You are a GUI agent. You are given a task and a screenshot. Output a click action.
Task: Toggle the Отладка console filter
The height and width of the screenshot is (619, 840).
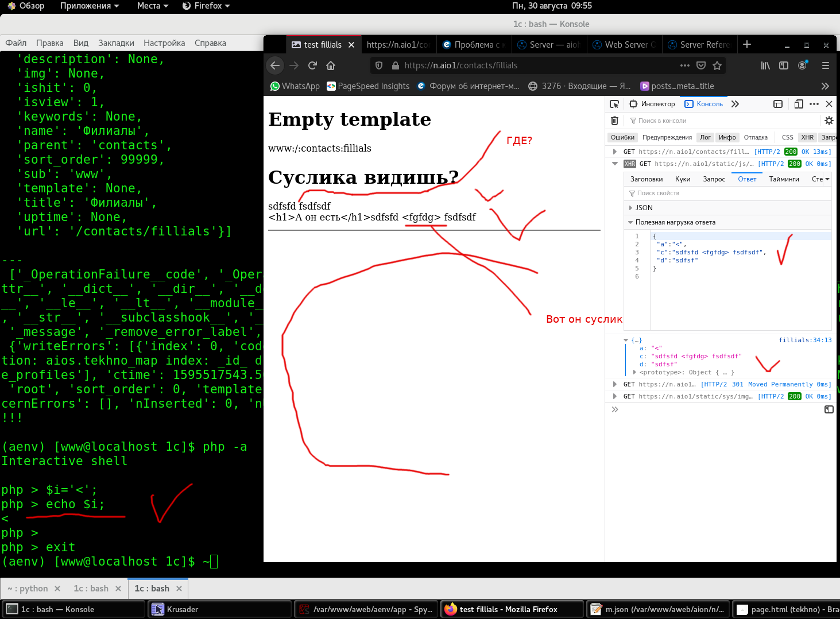tap(756, 137)
